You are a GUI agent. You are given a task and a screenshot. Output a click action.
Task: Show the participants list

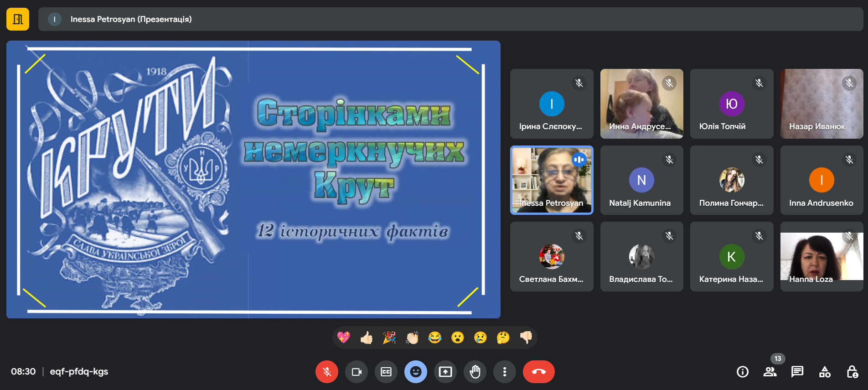pyautogui.click(x=770, y=372)
